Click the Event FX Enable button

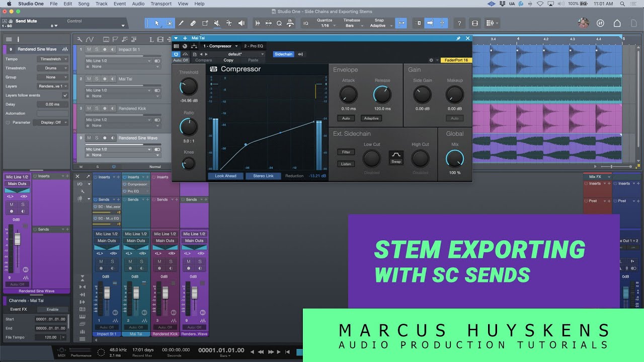click(52, 309)
